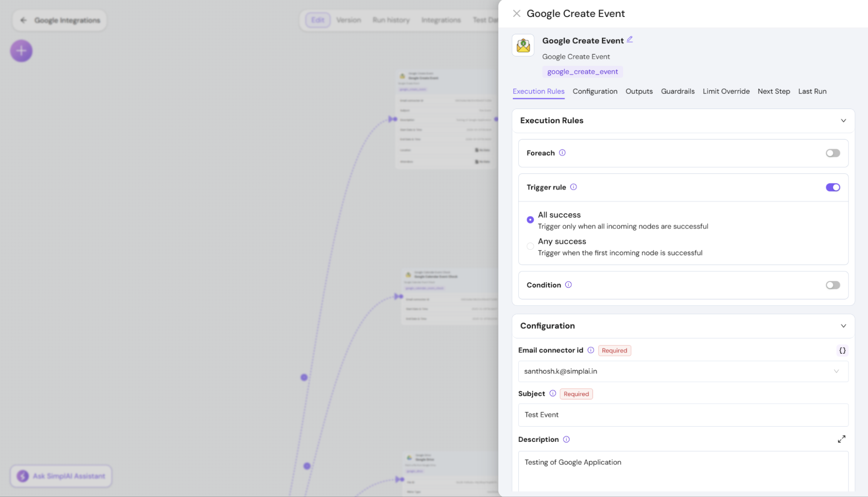Open the Outputs tab
This screenshot has width=868, height=497.
pos(639,91)
